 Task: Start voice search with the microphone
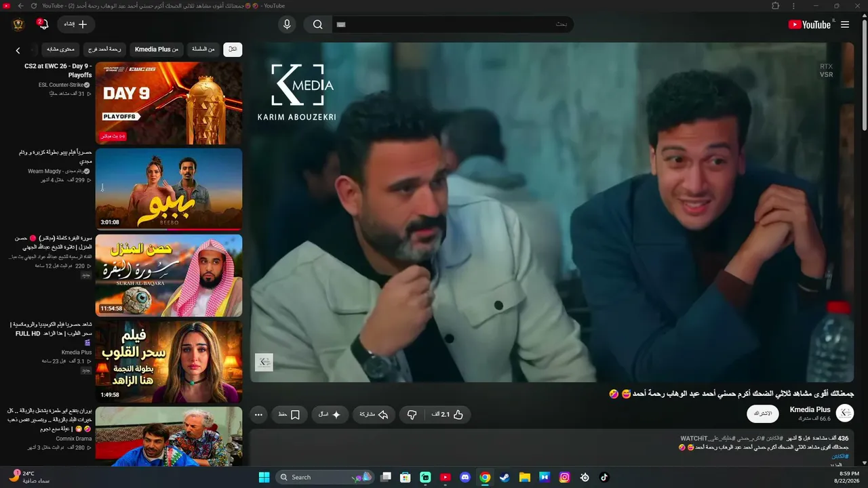287,24
